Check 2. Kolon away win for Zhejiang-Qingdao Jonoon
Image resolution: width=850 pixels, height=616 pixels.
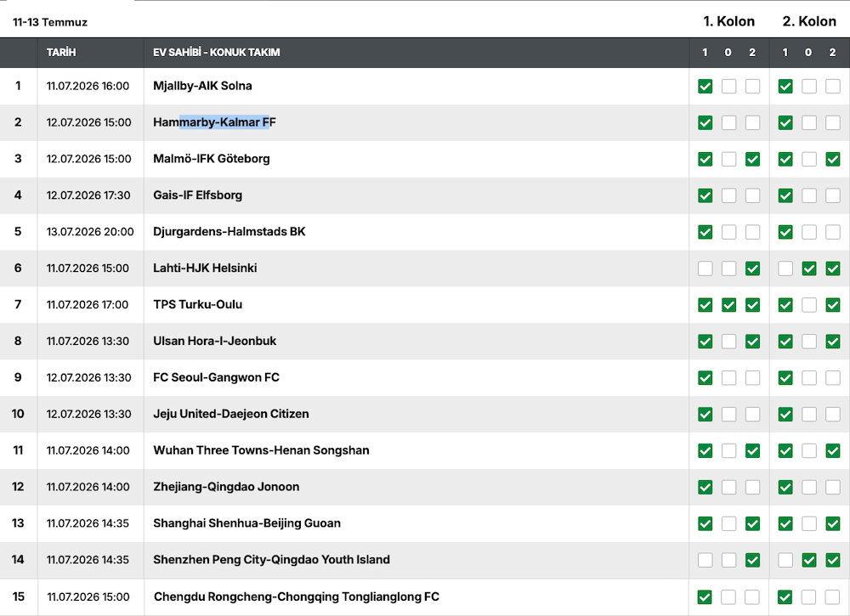(x=833, y=487)
